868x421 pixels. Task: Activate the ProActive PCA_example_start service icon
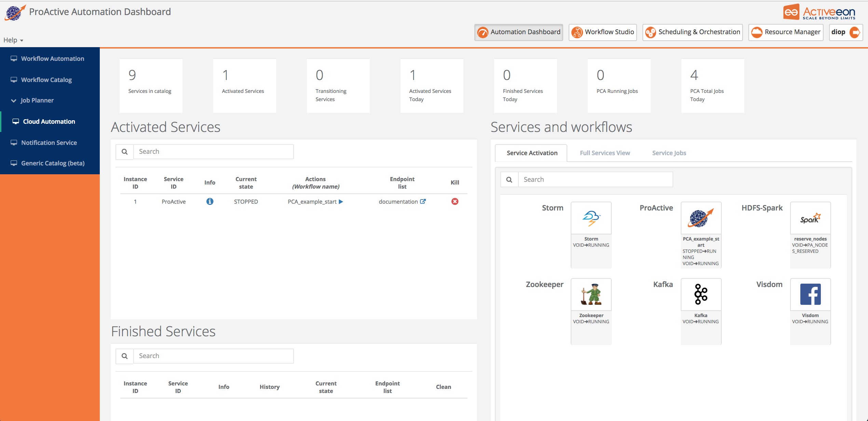(x=701, y=218)
